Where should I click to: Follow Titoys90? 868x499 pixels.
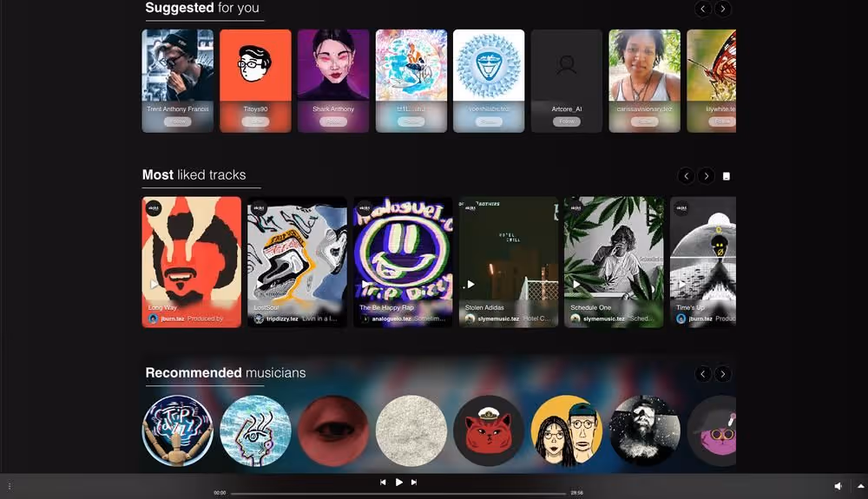[x=255, y=121]
